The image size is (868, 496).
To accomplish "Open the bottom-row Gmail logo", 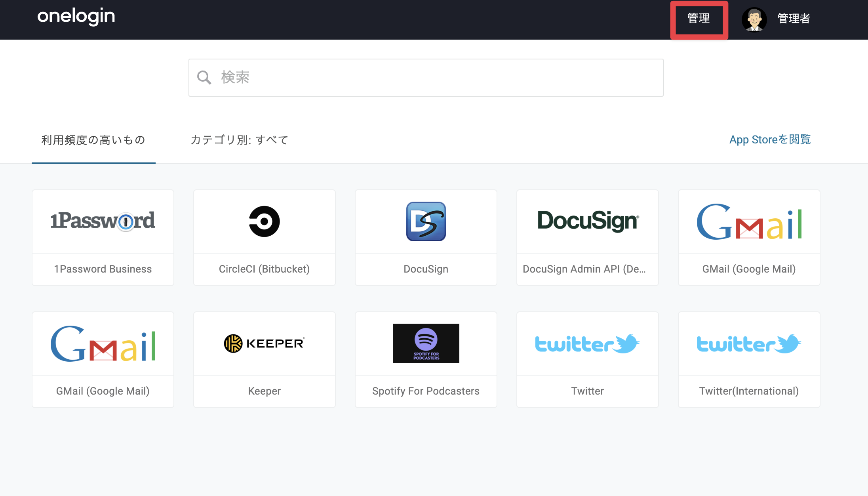I will (x=103, y=344).
